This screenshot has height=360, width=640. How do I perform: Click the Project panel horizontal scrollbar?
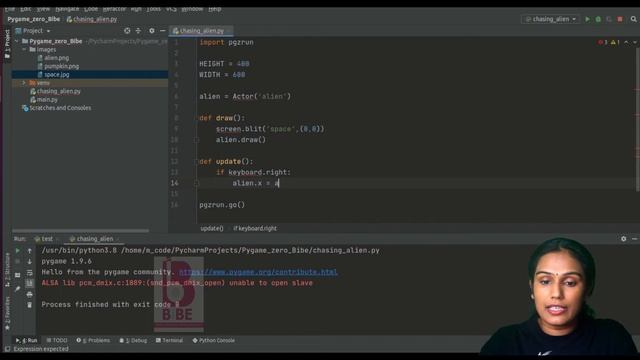pos(80,231)
